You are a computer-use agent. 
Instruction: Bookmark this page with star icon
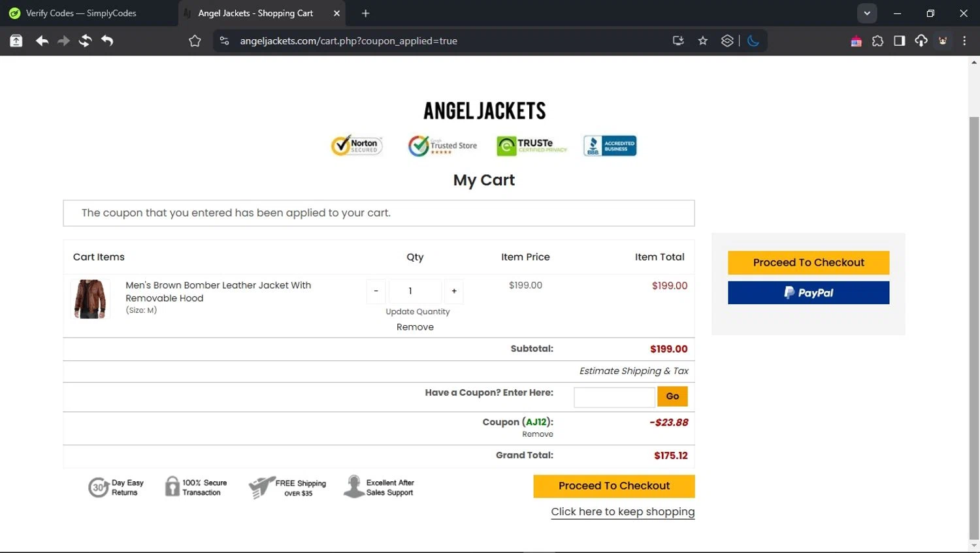703,40
